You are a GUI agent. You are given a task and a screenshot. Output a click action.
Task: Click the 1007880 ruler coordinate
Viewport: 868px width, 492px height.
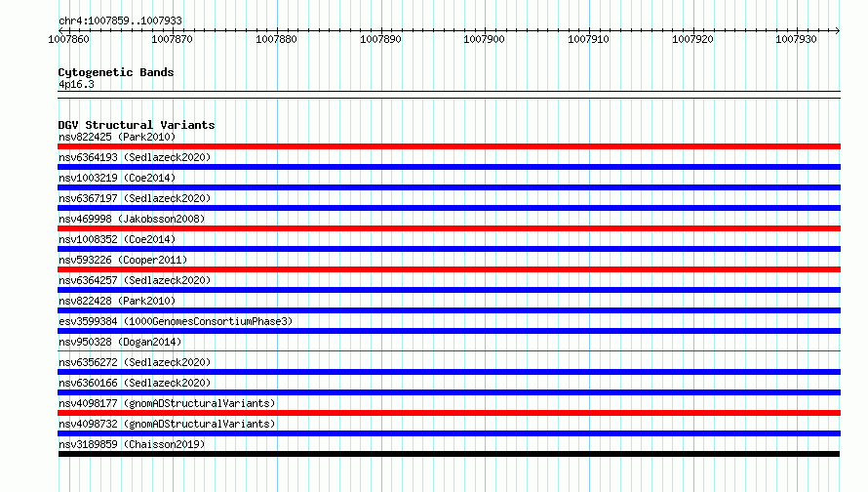click(x=276, y=39)
